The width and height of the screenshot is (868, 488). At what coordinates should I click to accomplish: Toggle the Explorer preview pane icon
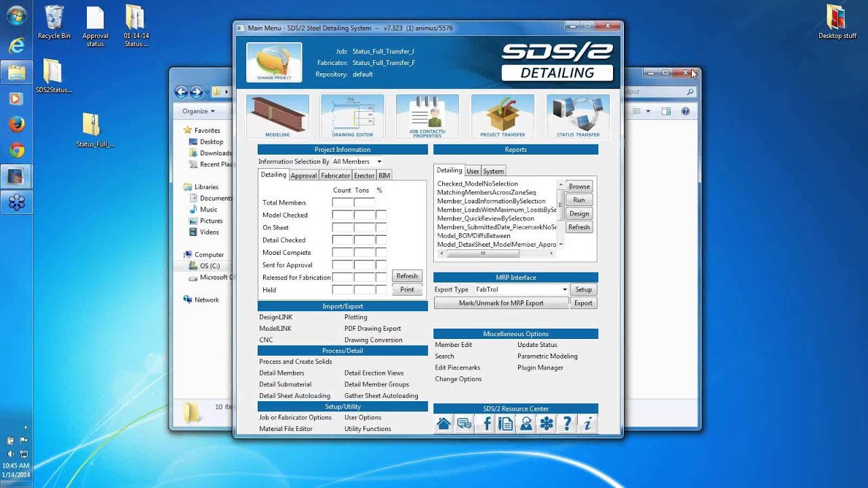point(667,111)
